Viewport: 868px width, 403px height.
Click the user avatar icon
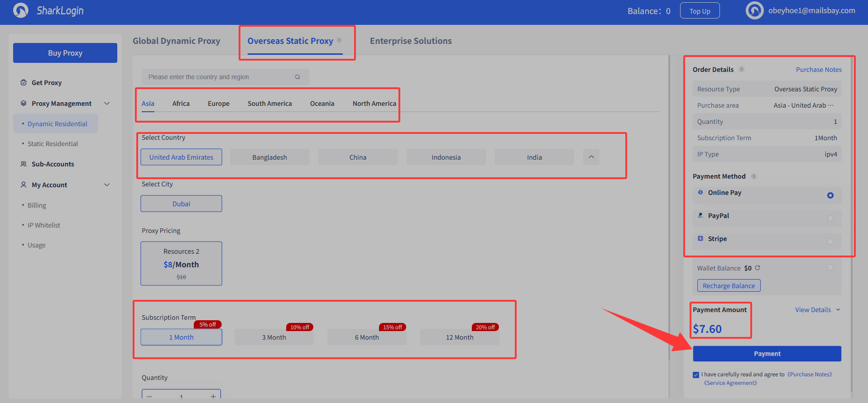point(754,10)
